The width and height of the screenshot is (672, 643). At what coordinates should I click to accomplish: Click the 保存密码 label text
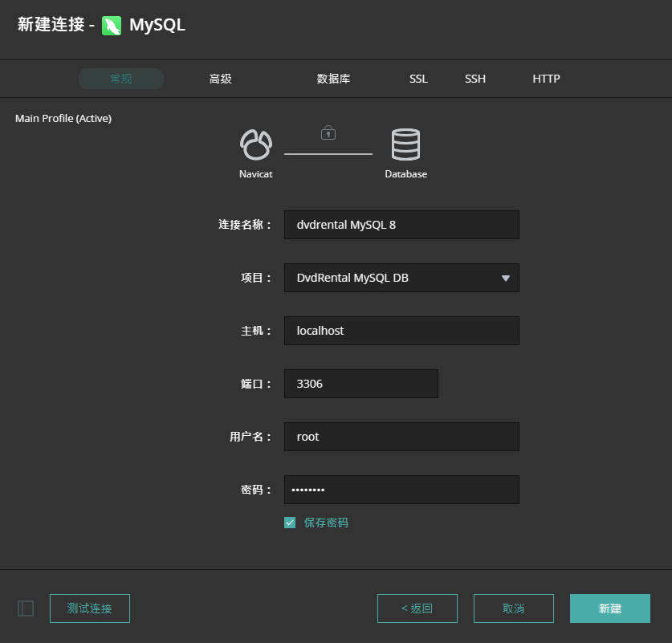click(326, 523)
